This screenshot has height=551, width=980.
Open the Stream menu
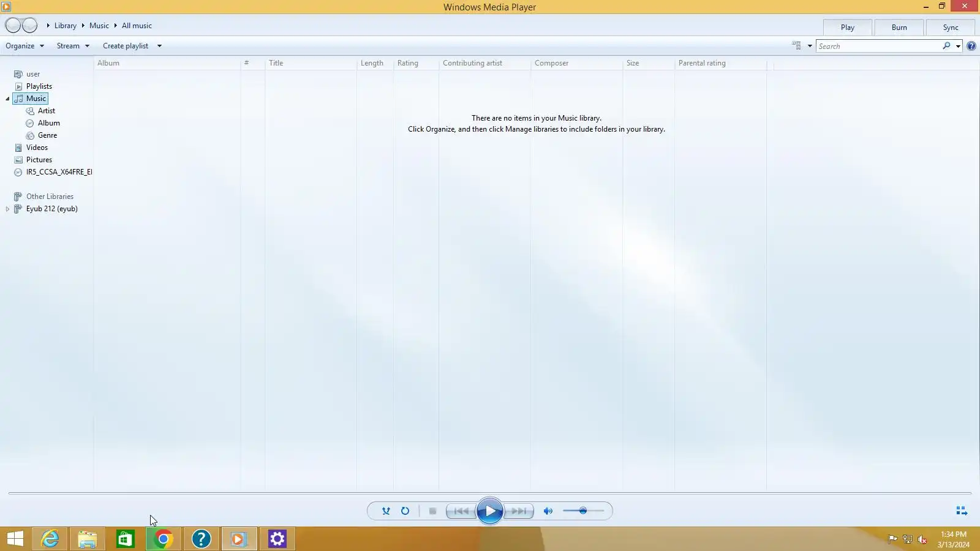click(x=73, y=46)
